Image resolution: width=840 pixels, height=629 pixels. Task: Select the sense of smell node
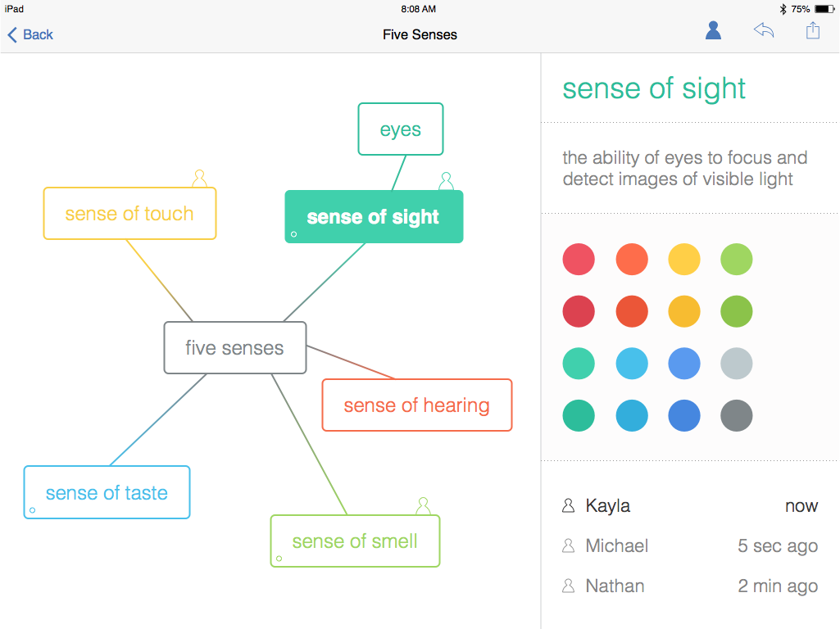(x=355, y=541)
